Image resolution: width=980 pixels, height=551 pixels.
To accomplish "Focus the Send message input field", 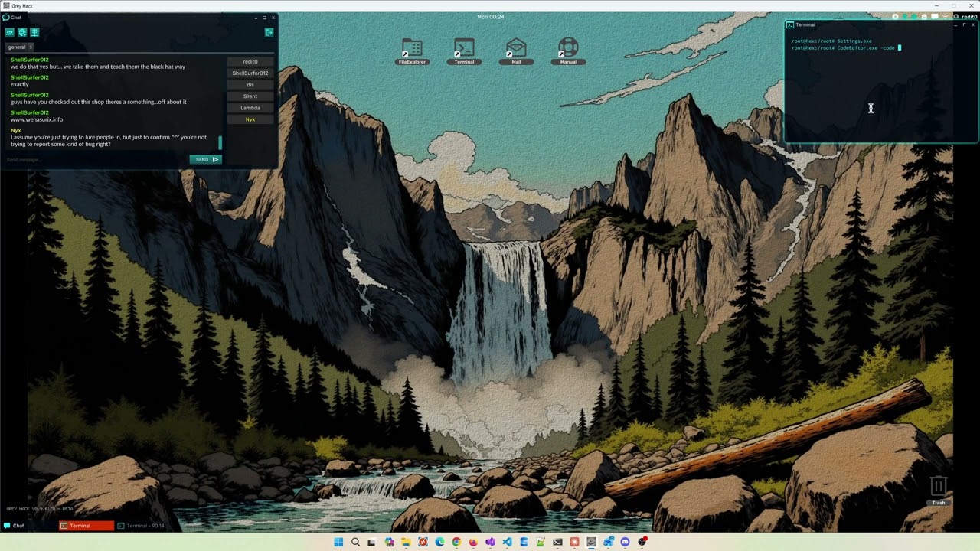I will coord(96,159).
